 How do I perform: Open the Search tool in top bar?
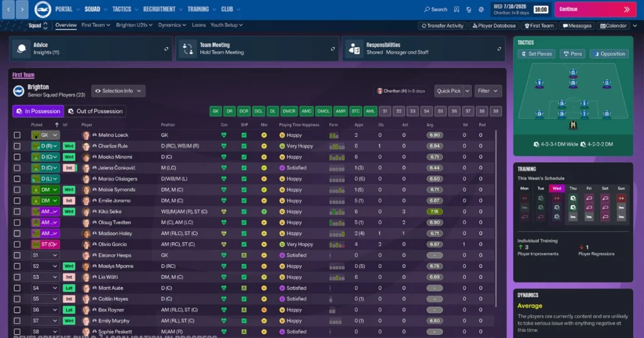(435, 9)
